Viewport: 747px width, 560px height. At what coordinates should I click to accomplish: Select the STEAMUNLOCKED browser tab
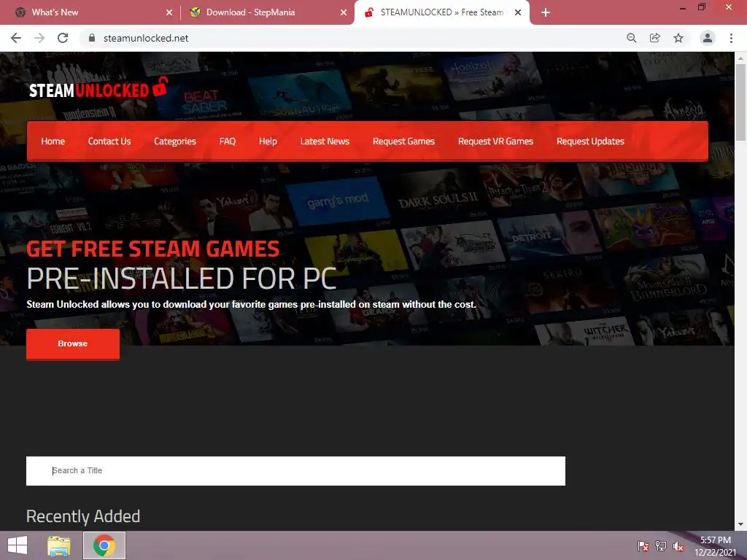441,12
